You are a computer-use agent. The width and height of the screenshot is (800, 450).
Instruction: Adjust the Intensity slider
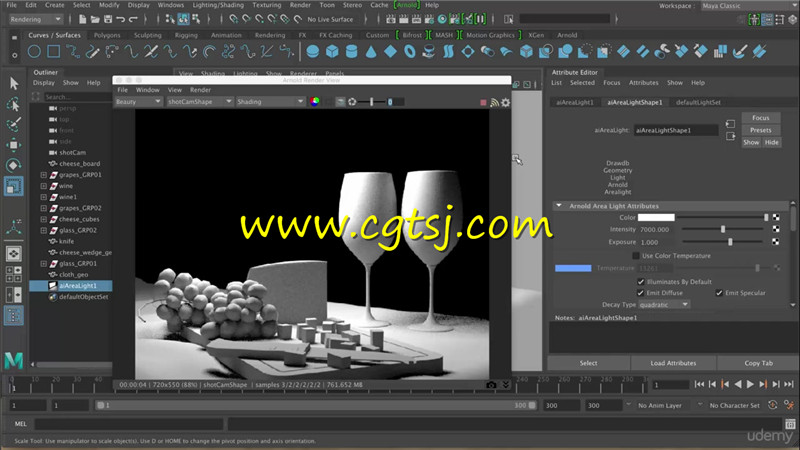723,230
